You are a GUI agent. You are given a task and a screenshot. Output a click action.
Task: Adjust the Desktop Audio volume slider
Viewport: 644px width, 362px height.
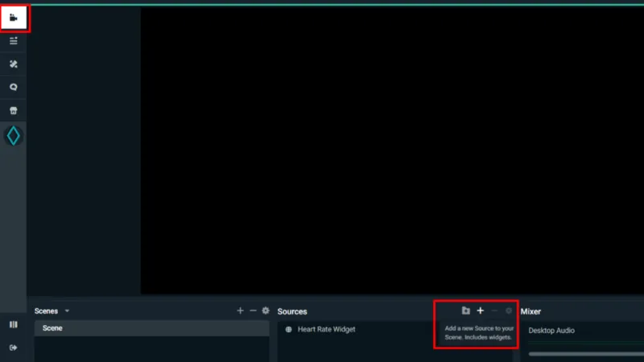tap(586, 354)
